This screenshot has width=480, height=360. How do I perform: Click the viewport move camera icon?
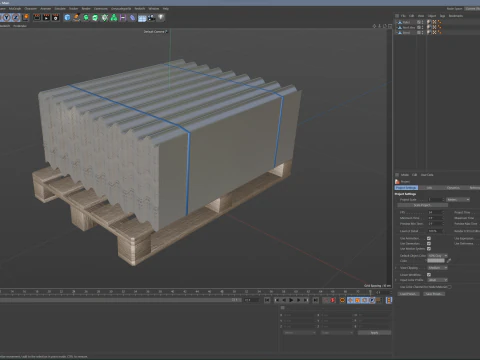[374, 26]
